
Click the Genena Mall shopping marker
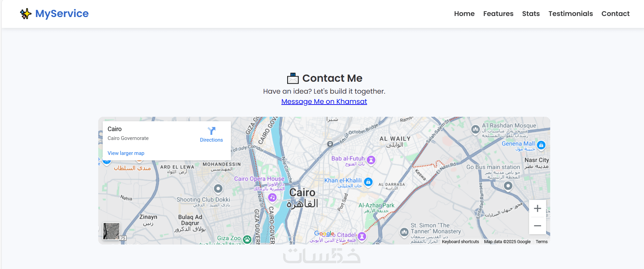click(x=541, y=145)
